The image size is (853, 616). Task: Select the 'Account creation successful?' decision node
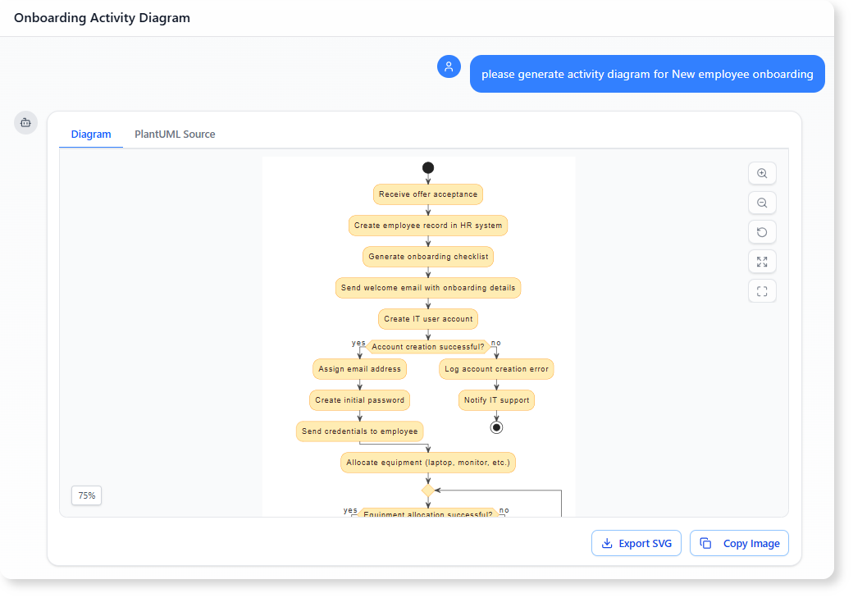427,346
